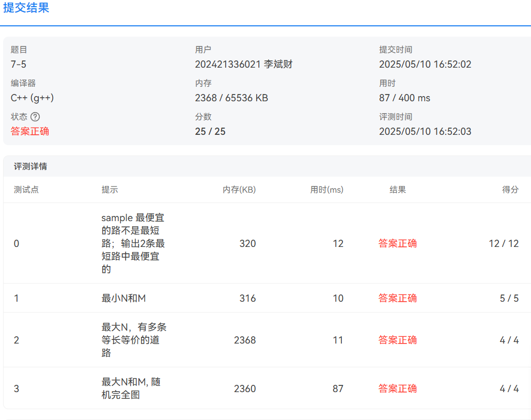Click the username 202421336021 李斌财
The width and height of the screenshot is (531, 420).
tap(244, 65)
